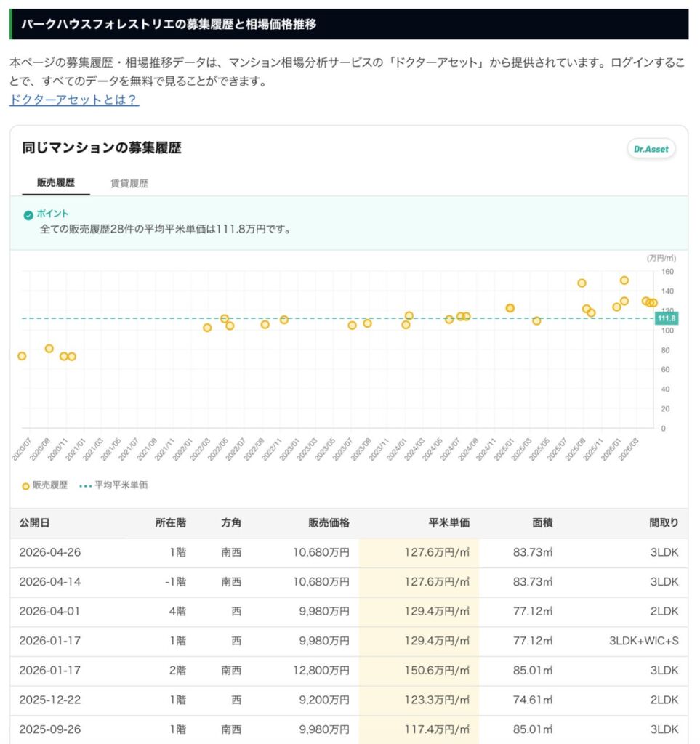The width and height of the screenshot is (700, 744).
Task: Select the 2026-04-14 date cell
Action: coord(50,582)
